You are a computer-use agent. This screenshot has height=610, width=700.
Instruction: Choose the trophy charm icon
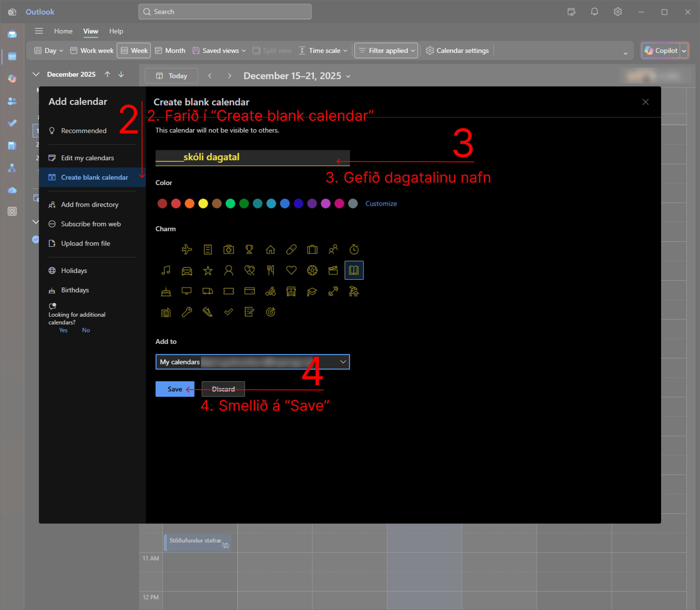[x=249, y=249]
